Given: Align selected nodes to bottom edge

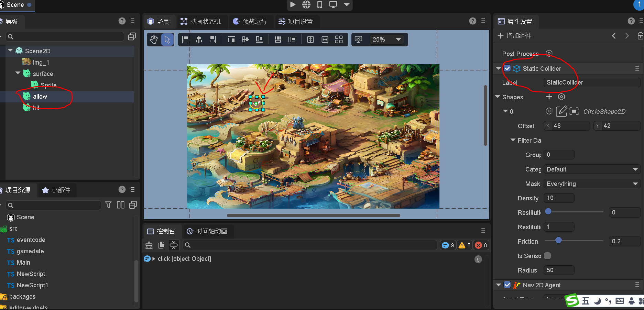Looking at the screenshot, I should [x=259, y=40].
